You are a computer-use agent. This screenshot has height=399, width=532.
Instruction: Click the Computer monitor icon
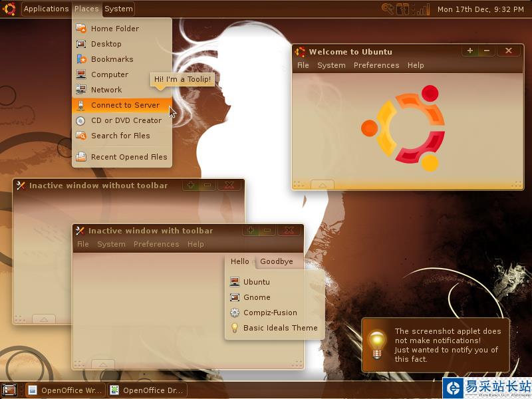[x=81, y=74]
